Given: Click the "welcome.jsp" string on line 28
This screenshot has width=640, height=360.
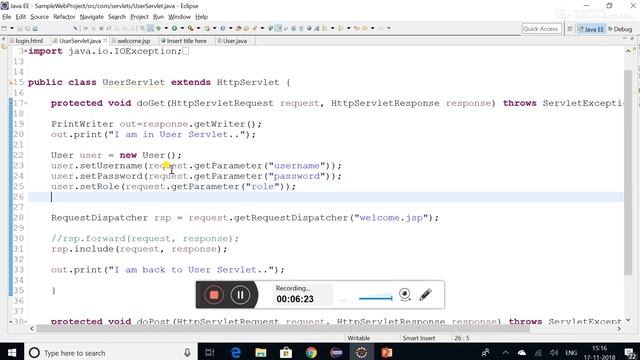Looking at the screenshot, I should 391,218.
